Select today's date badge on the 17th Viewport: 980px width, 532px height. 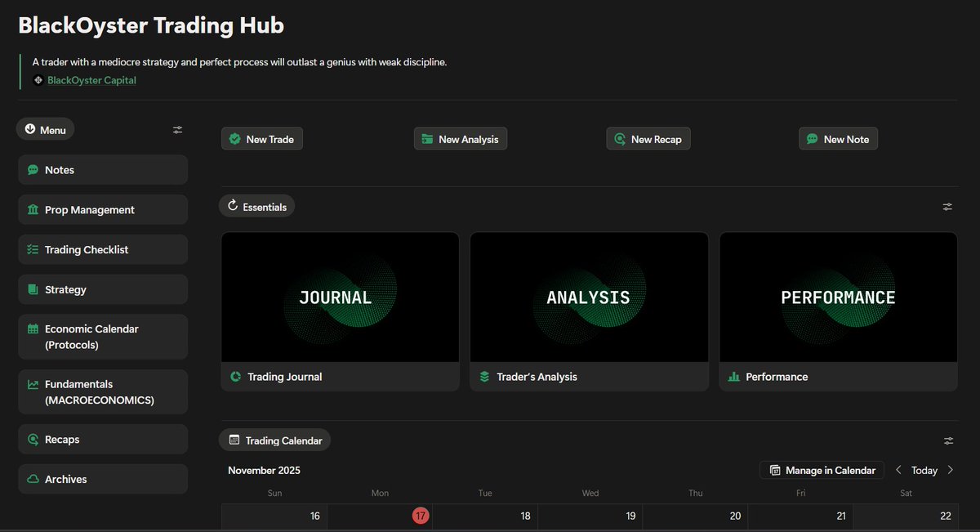(421, 516)
